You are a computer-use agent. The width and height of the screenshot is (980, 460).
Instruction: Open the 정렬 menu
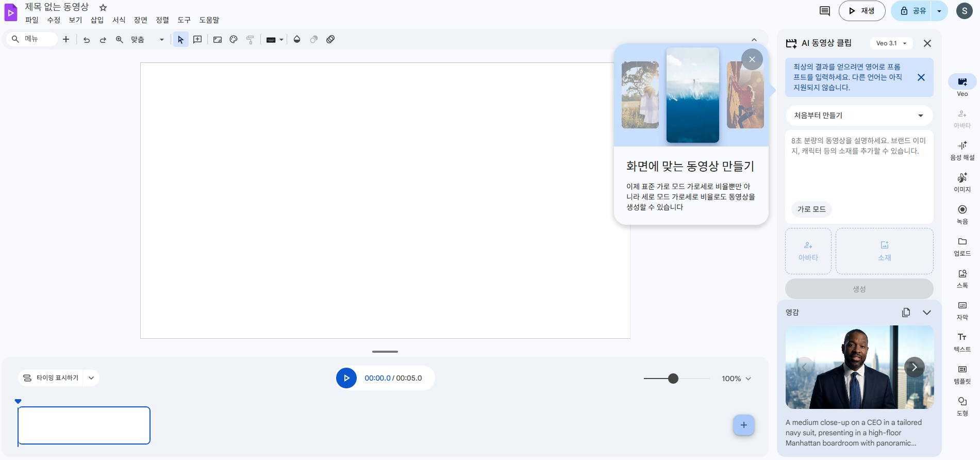click(x=162, y=20)
